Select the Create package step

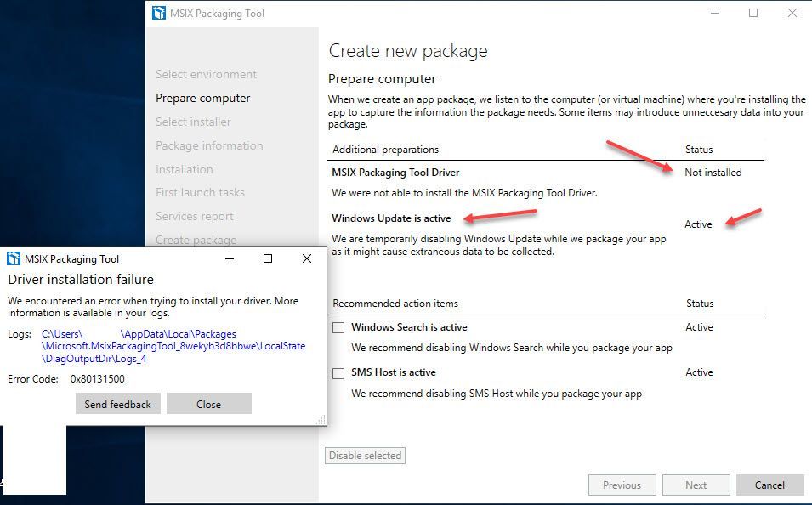point(196,240)
